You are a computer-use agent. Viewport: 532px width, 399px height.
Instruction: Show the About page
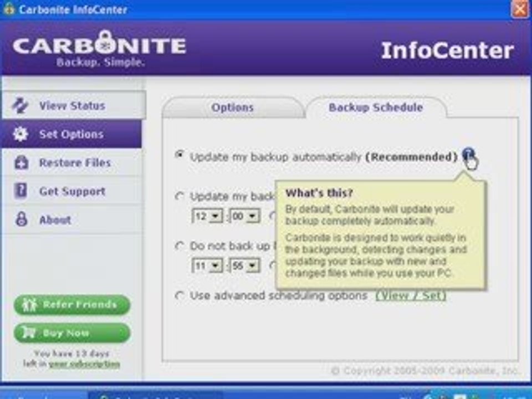pos(71,219)
